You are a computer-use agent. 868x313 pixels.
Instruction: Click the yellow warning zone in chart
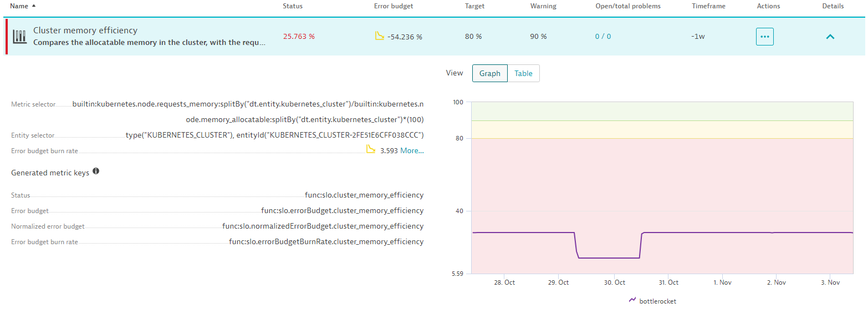(x=662, y=129)
